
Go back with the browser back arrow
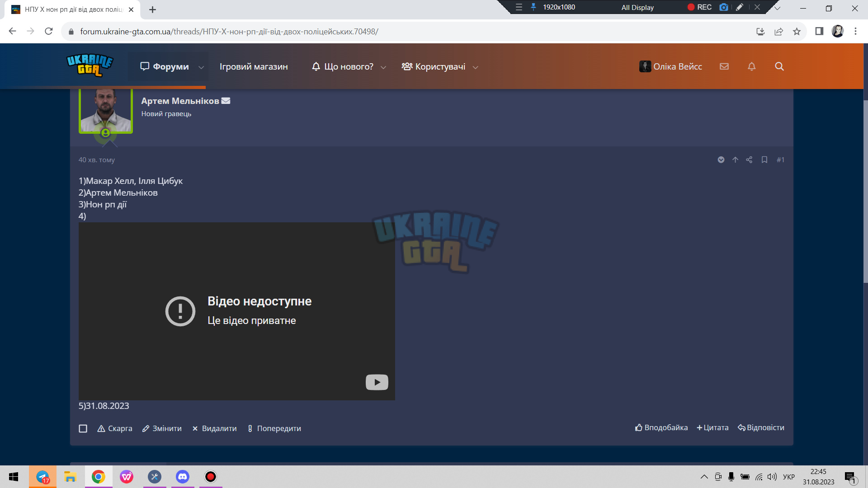(x=12, y=31)
